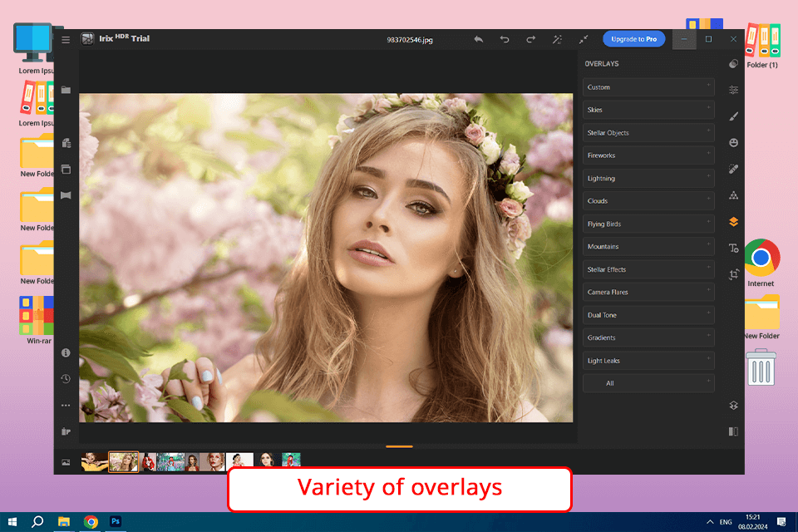Select the last filmstrip thumbnail

click(291, 461)
